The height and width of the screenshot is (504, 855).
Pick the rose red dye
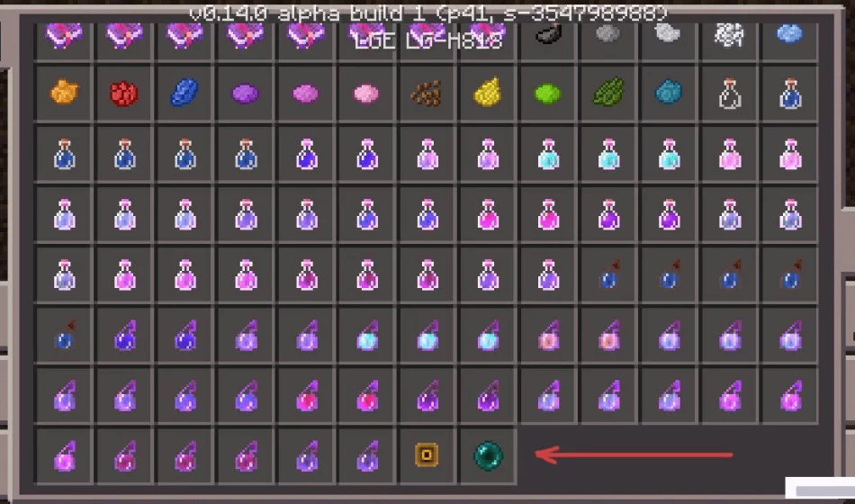[124, 94]
